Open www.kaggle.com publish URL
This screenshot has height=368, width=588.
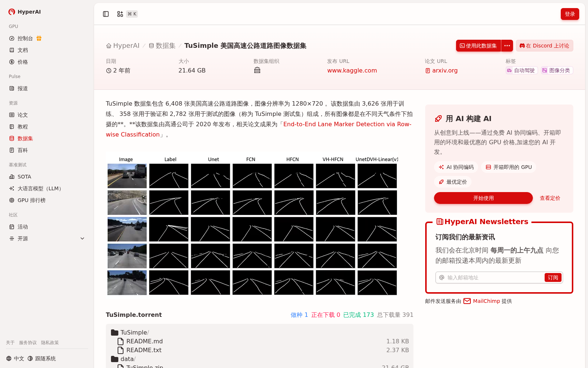click(352, 70)
